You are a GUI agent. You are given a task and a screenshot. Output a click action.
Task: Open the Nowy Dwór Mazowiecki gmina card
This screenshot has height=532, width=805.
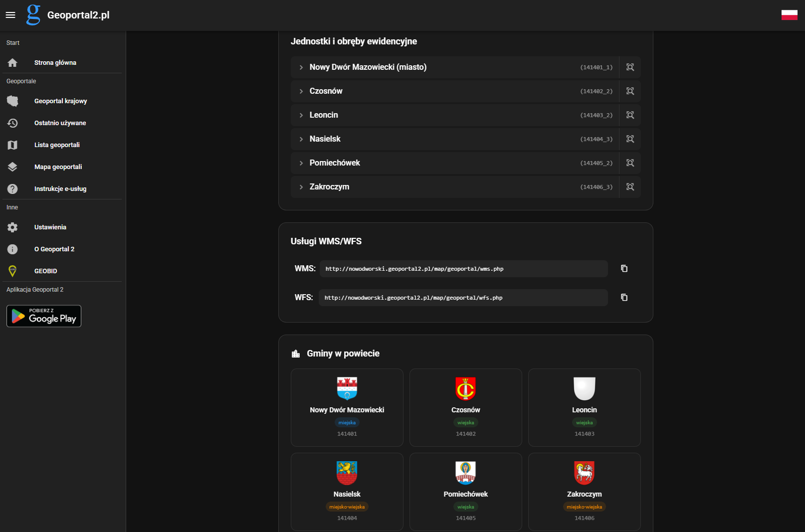click(347, 407)
